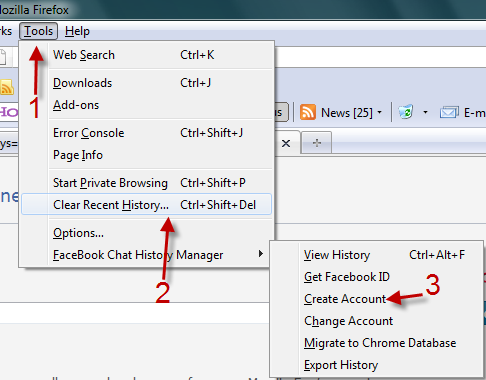This screenshot has width=486, height=380.
Task: Open Options from the Tools menu
Action: pos(147,233)
